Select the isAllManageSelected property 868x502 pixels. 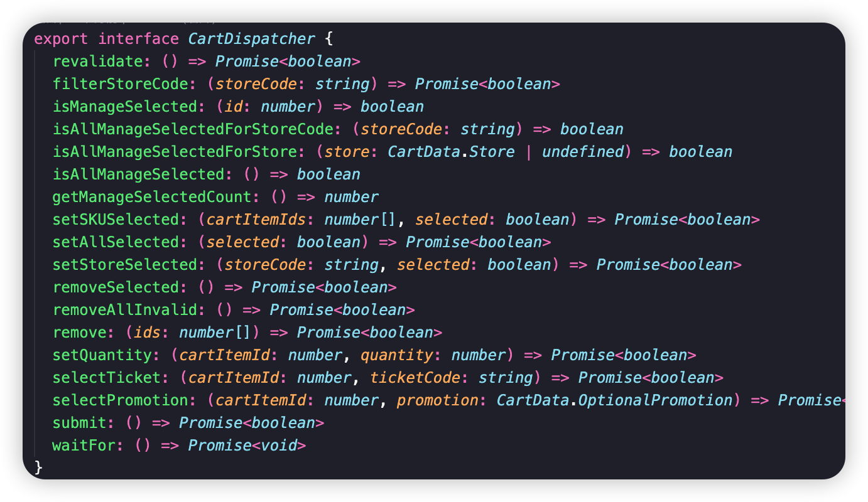click(x=138, y=174)
